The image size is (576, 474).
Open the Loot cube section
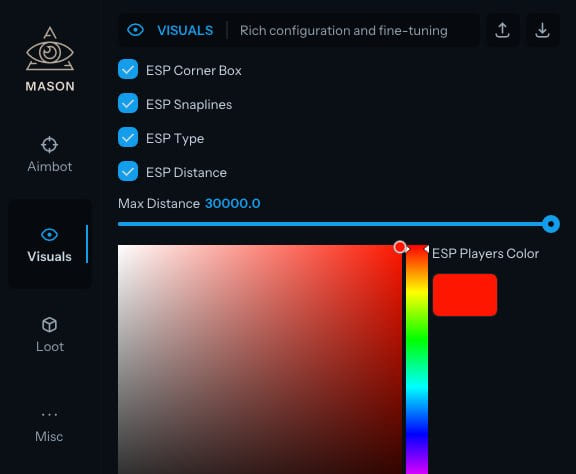pyautogui.click(x=50, y=325)
